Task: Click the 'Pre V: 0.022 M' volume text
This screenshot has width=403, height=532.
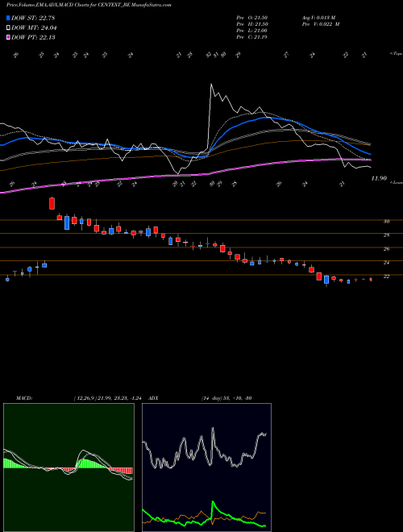Action: 321,24
